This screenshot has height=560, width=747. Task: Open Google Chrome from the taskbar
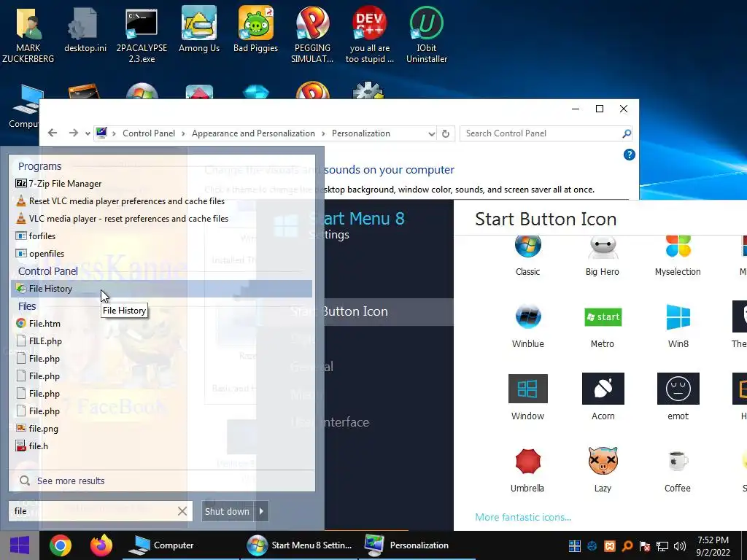(61, 545)
